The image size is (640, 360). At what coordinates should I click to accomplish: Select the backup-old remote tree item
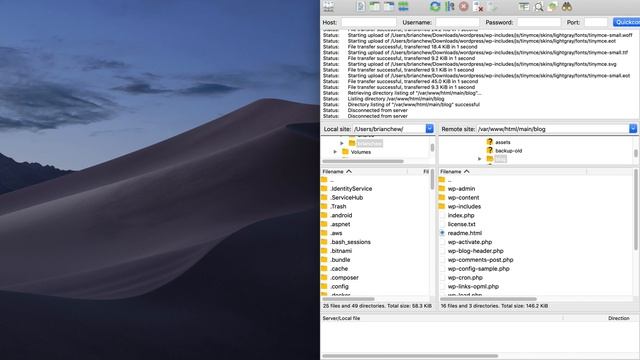(509, 151)
